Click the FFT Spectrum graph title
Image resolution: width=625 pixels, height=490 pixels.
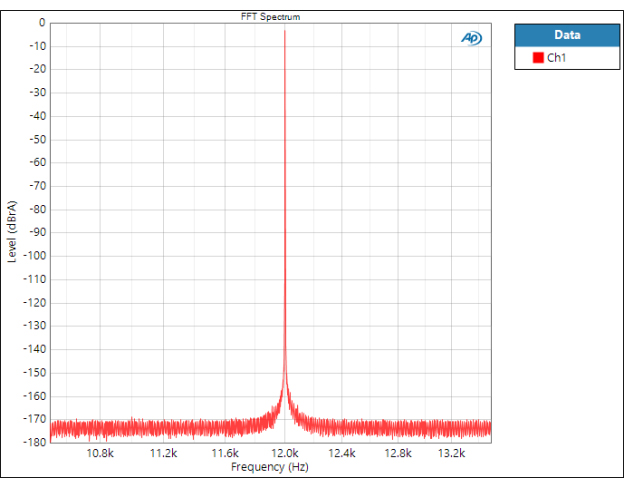270,17
